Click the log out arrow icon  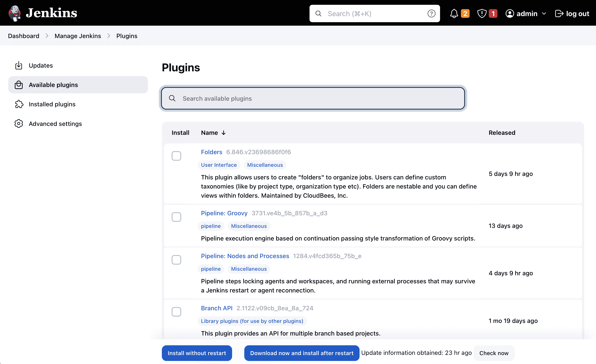pyautogui.click(x=559, y=13)
